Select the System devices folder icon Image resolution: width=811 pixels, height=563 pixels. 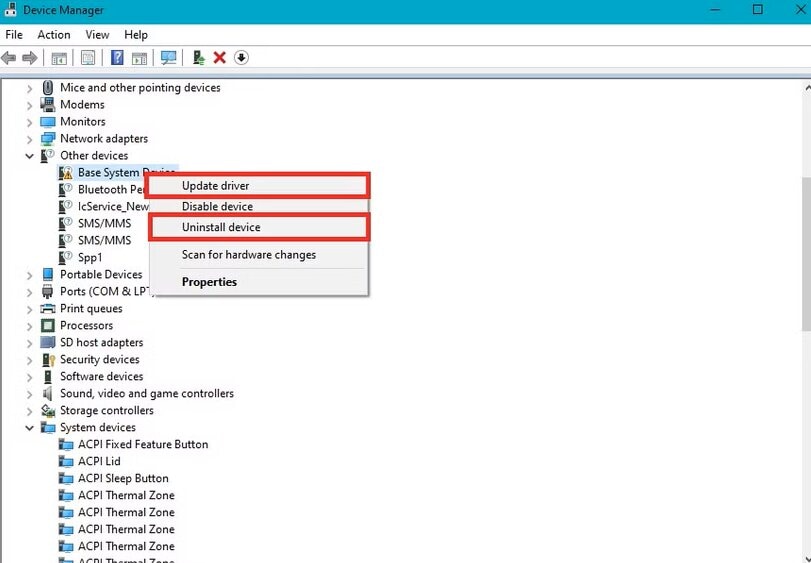[48, 428]
